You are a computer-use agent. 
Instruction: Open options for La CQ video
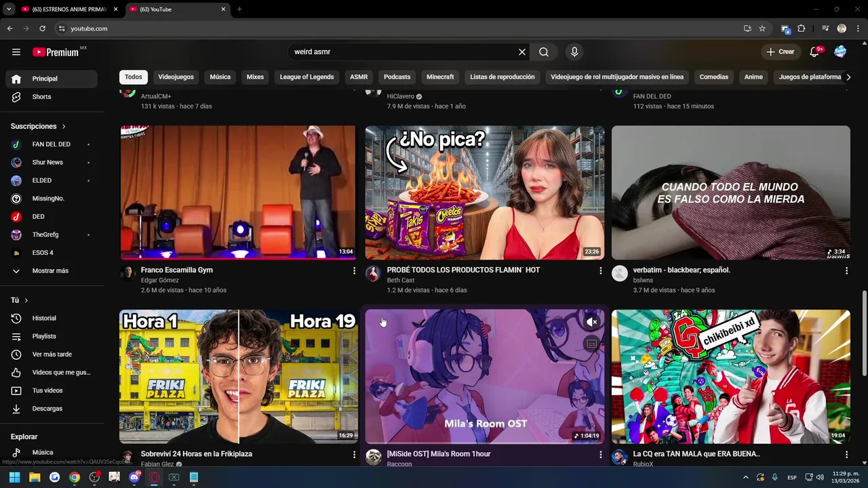846,455
